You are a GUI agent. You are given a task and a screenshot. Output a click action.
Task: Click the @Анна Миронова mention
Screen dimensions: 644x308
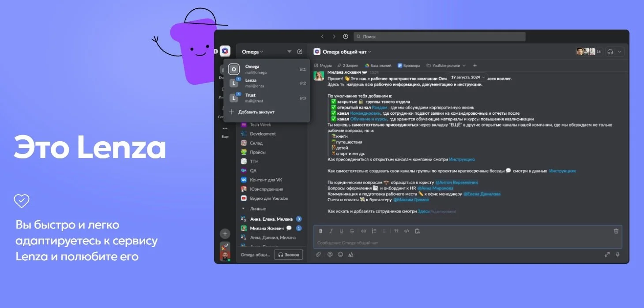point(435,188)
